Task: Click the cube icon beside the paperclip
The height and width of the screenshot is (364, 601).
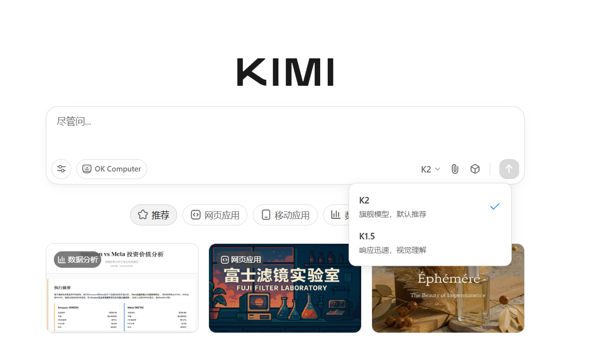Action: 474,169
